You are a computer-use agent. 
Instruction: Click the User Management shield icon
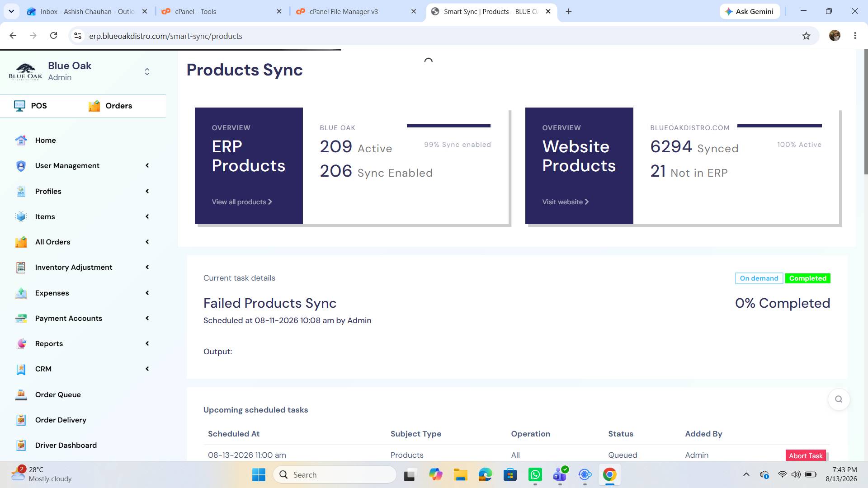click(x=21, y=166)
